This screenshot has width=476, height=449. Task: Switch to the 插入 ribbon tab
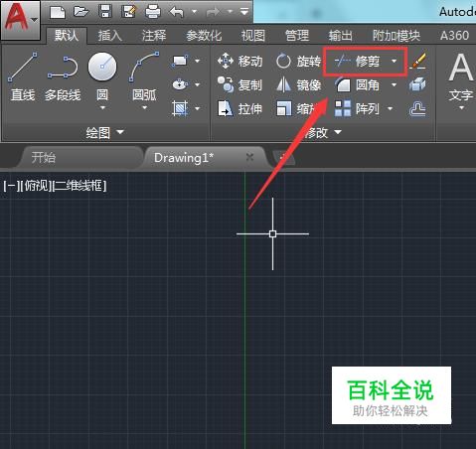point(110,35)
